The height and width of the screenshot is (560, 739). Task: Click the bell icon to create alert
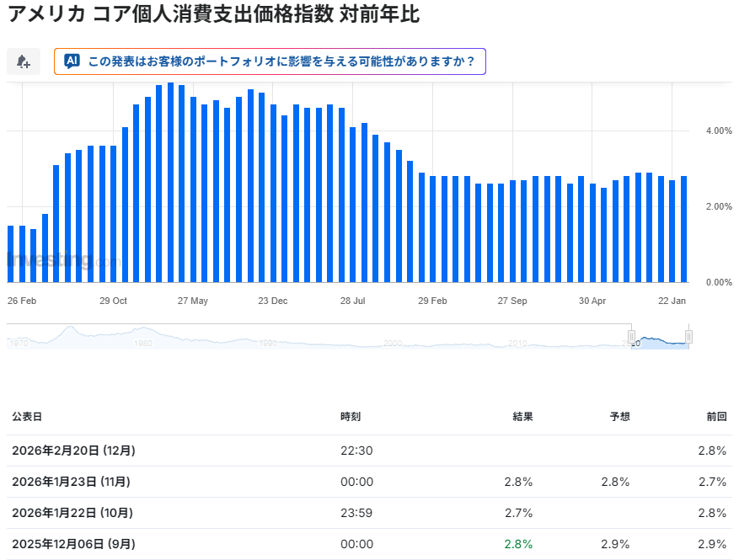(x=24, y=61)
